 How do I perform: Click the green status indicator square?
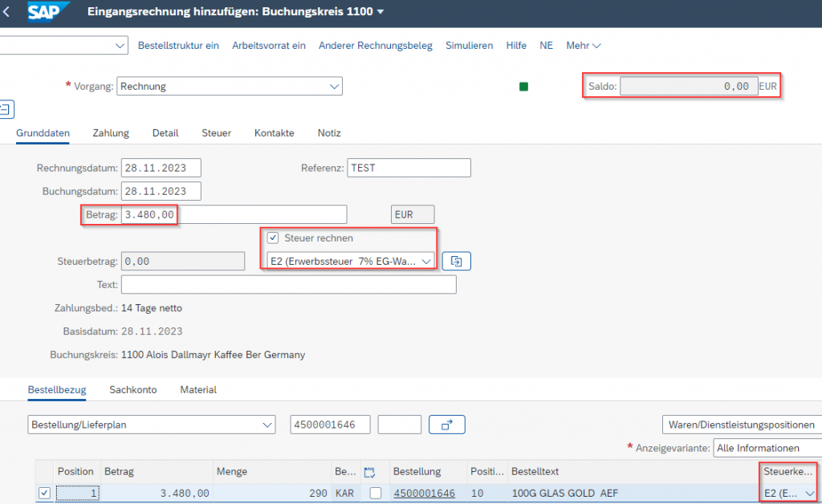(x=523, y=87)
